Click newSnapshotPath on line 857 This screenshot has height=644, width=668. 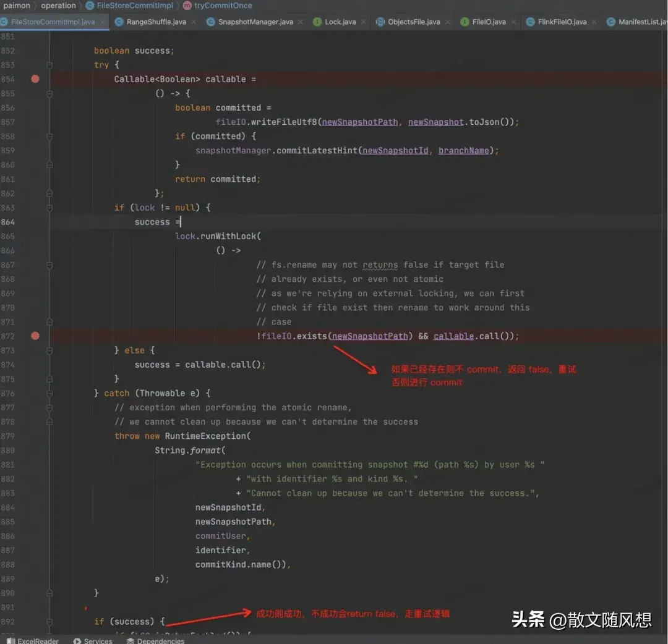pyautogui.click(x=359, y=122)
